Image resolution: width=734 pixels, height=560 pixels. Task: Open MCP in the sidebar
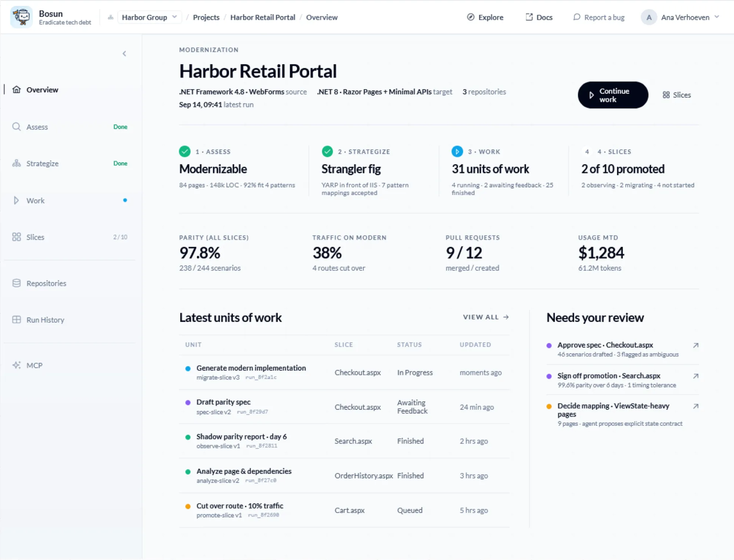(x=70, y=365)
